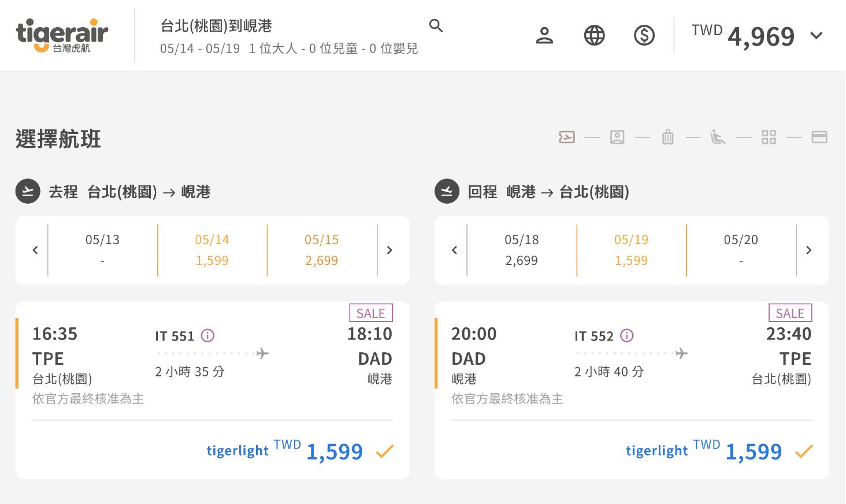Viewport: 846px width, 504px height.
Task: Select the 05/15 outbound date tab
Action: point(322,250)
